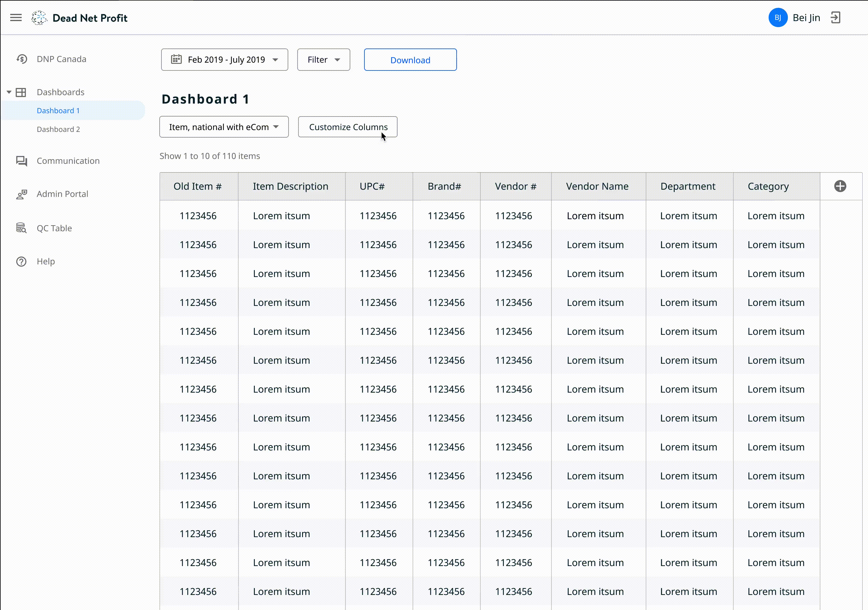Open Item, national with eCom dropdown
The image size is (868, 610).
[224, 127]
